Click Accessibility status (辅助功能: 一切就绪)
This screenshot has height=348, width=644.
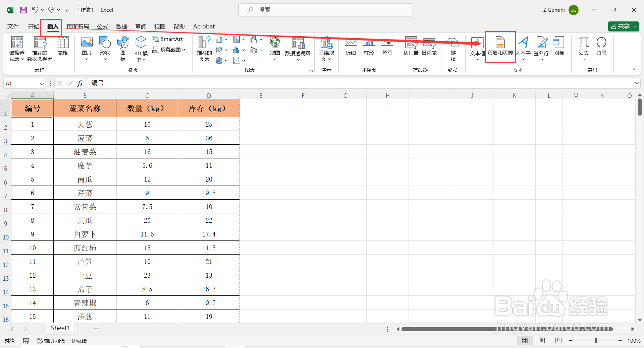point(62,341)
